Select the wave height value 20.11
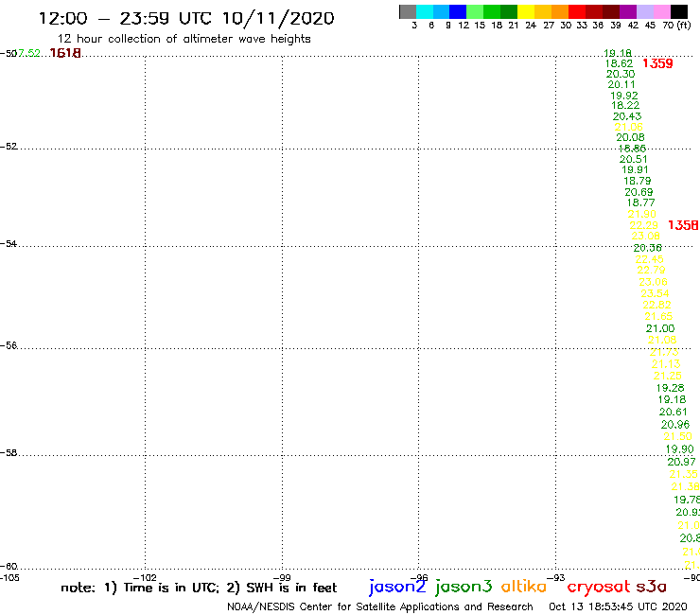 [621, 85]
